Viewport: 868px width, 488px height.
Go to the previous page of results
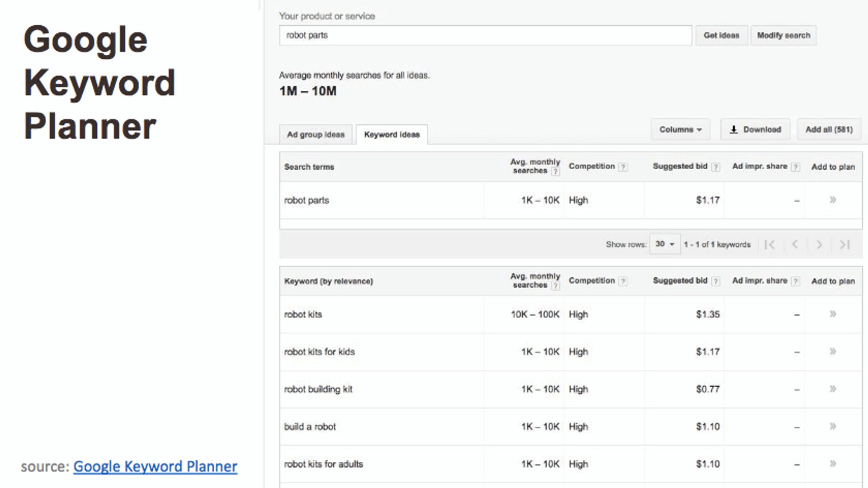point(795,244)
